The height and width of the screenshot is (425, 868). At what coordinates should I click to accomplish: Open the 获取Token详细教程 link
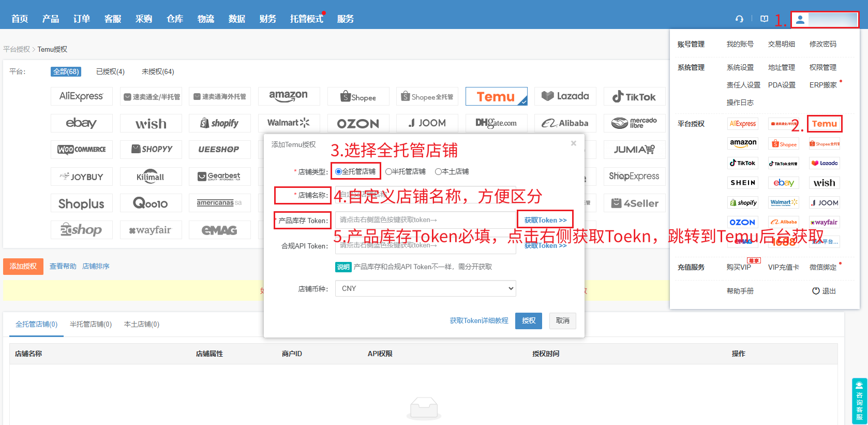(479, 321)
